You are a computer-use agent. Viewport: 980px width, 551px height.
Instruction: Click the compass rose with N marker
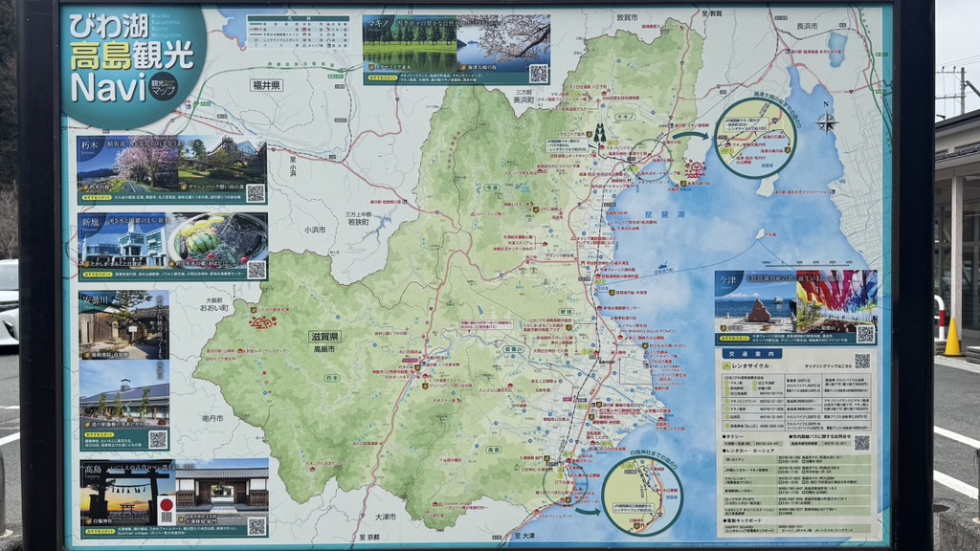click(x=826, y=120)
